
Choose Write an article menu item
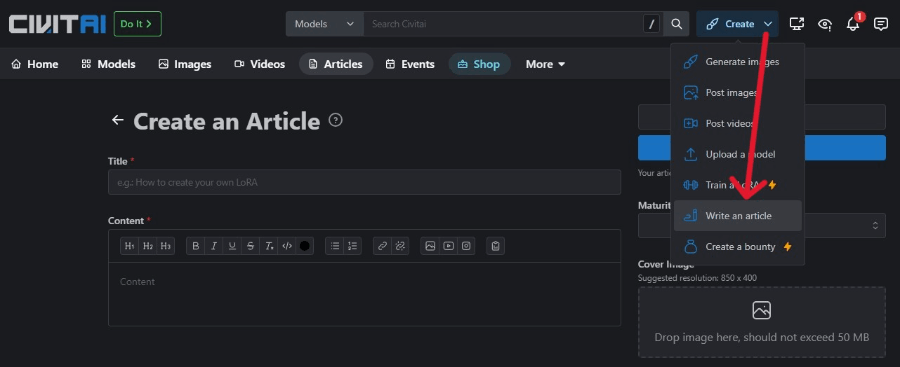point(738,216)
